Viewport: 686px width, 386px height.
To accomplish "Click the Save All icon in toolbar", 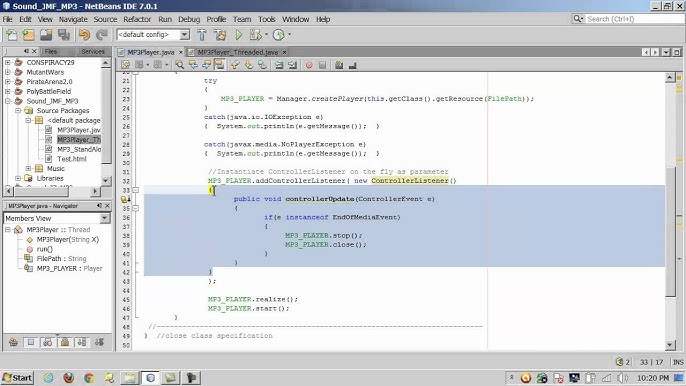I will pyautogui.click(x=64, y=35).
